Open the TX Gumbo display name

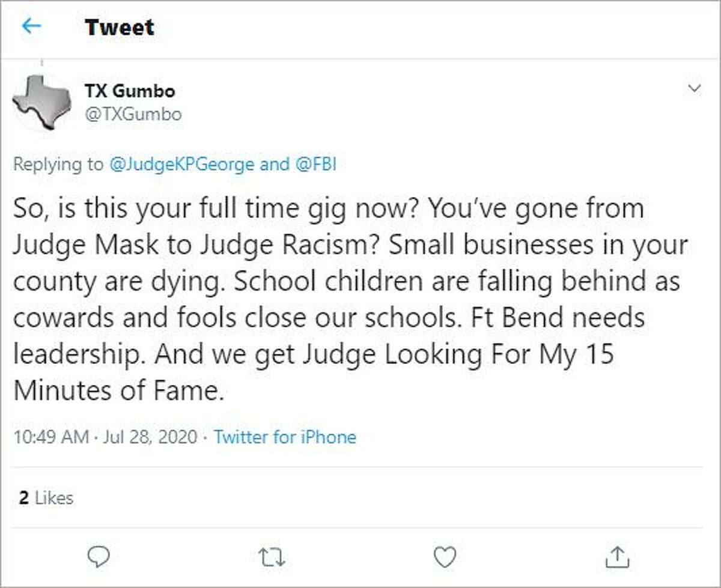[129, 91]
